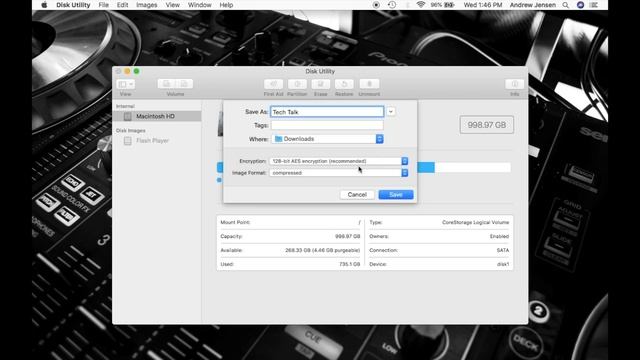Viewport: 640px width, 360px height.
Task: Open the Images menu
Action: (x=147, y=5)
